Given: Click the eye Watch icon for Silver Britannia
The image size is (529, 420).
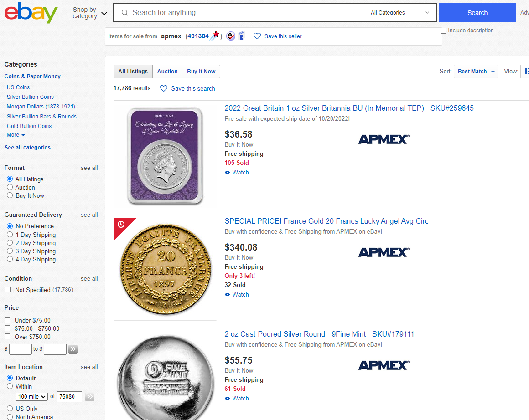Looking at the screenshot, I should coord(228,173).
